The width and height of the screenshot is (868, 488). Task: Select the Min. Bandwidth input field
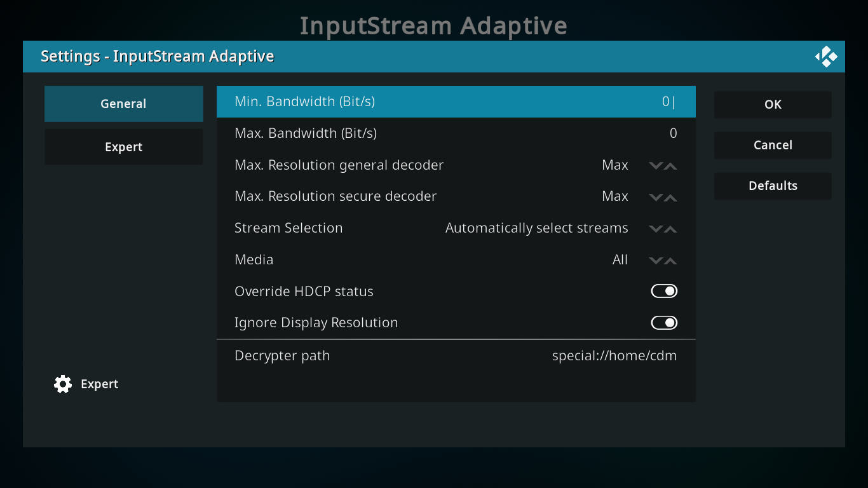pyautogui.click(x=456, y=102)
